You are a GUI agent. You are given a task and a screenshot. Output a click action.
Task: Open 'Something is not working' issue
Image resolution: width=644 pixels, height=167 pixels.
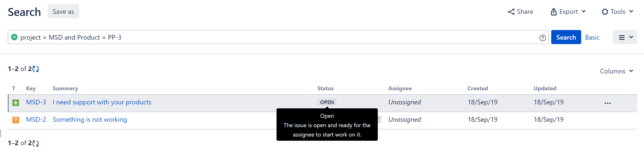tap(90, 119)
